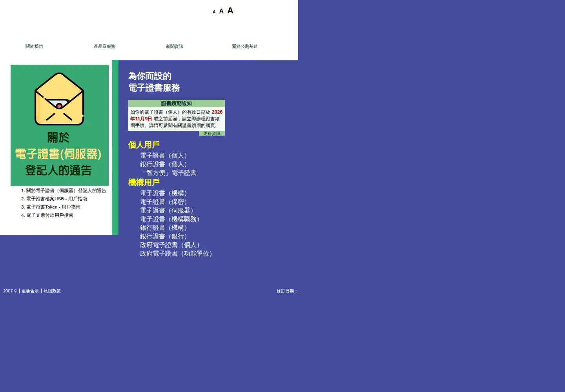This screenshot has height=392, width=565.
Task: Open 私隱政策 in the footer
Action: (x=52, y=291)
